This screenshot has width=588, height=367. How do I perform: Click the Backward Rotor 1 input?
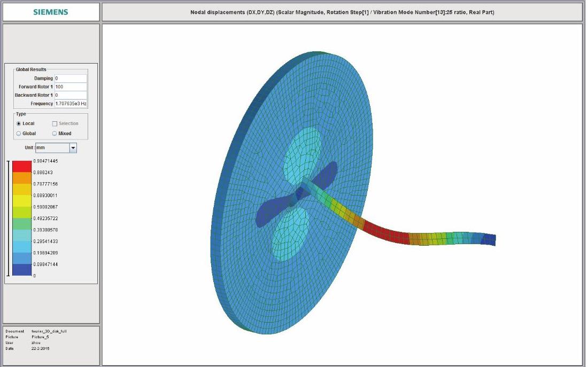tap(71, 95)
